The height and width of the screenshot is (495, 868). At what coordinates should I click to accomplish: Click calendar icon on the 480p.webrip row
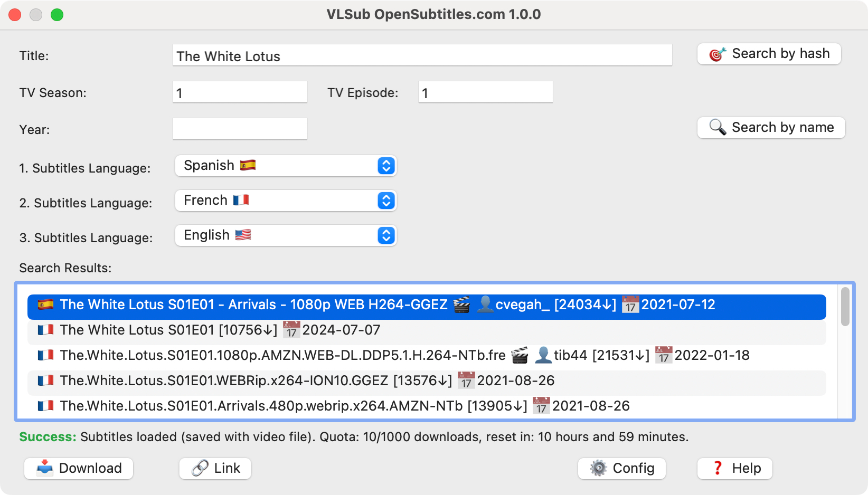pos(541,406)
